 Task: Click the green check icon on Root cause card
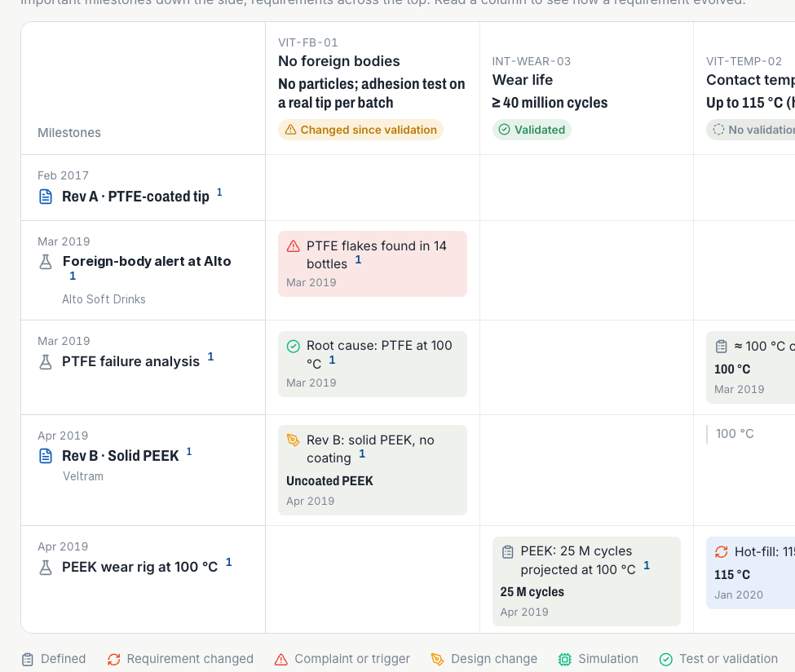[293, 347]
